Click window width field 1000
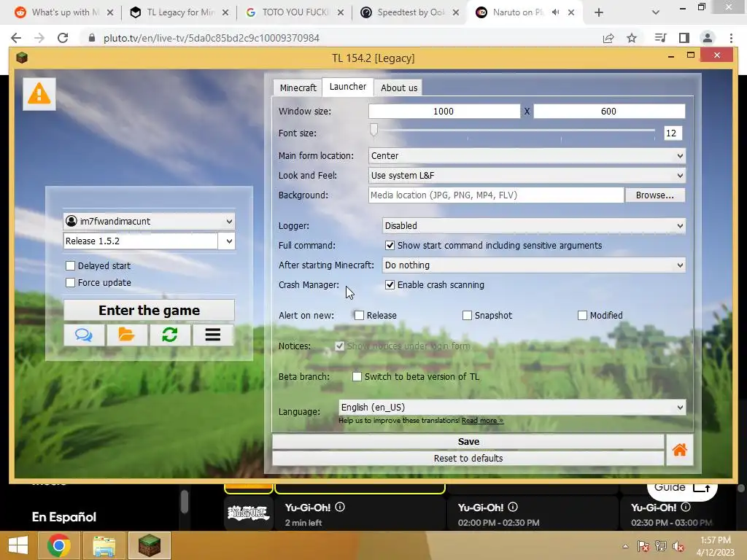The width and height of the screenshot is (747, 560). click(x=444, y=112)
